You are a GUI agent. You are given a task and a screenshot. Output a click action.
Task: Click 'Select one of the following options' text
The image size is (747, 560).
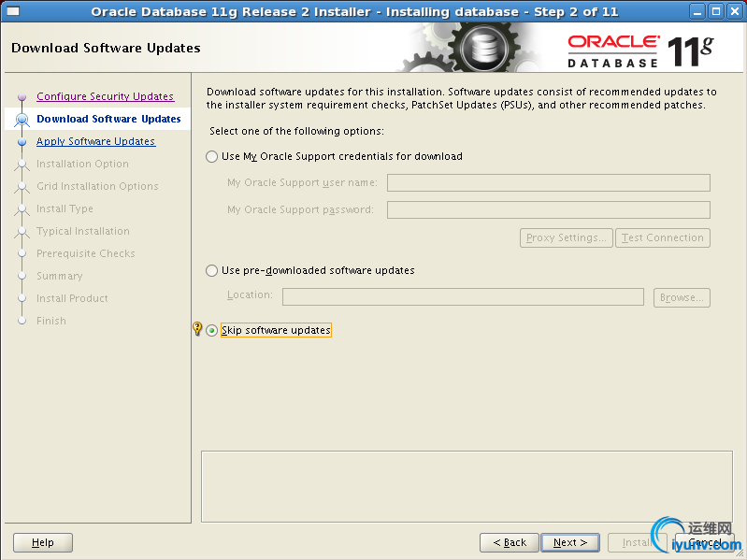point(296,131)
